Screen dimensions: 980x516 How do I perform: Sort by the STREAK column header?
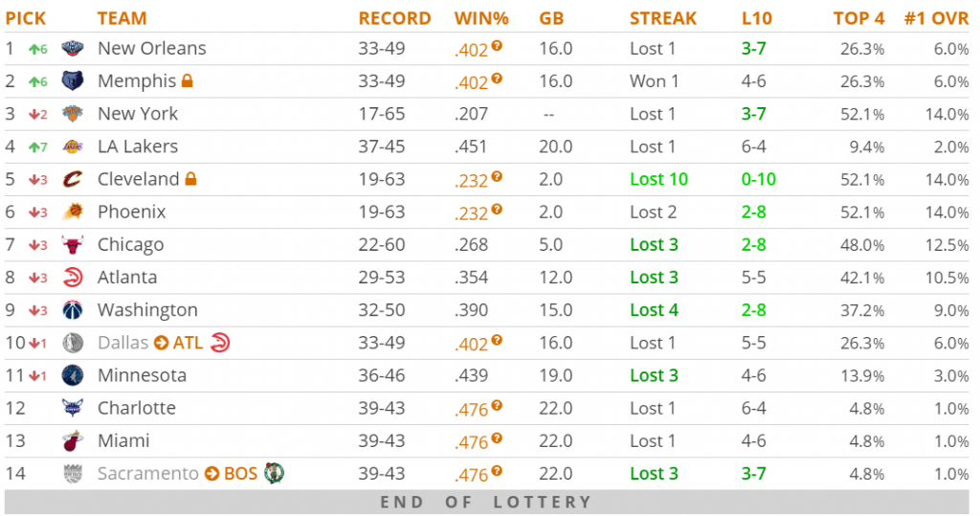[x=663, y=18]
